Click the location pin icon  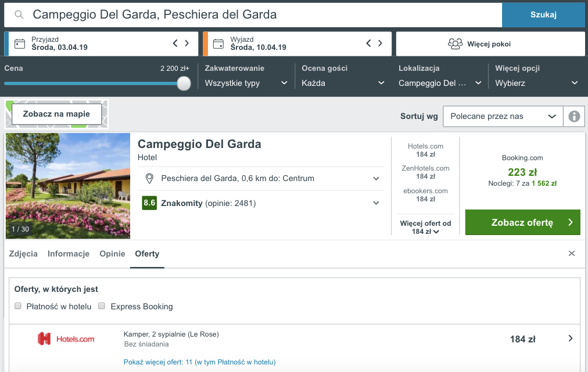(149, 179)
